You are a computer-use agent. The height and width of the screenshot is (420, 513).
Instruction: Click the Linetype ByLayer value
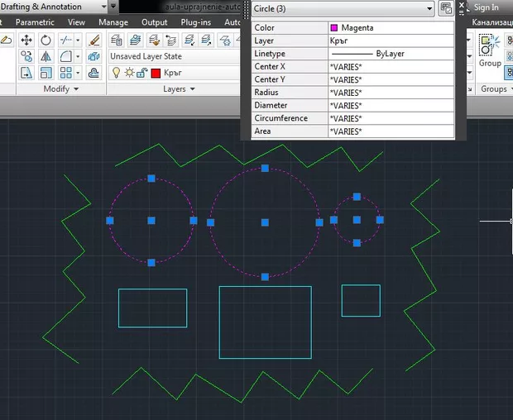[x=391, y=54]
